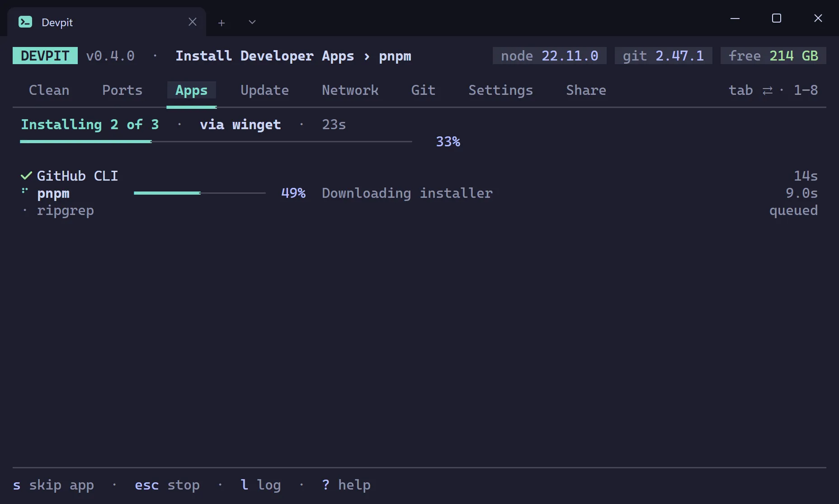The image size is (839, 504).
Task: Click the overall install progress bar
Action: pyautogui.click(x=216, y=141)
